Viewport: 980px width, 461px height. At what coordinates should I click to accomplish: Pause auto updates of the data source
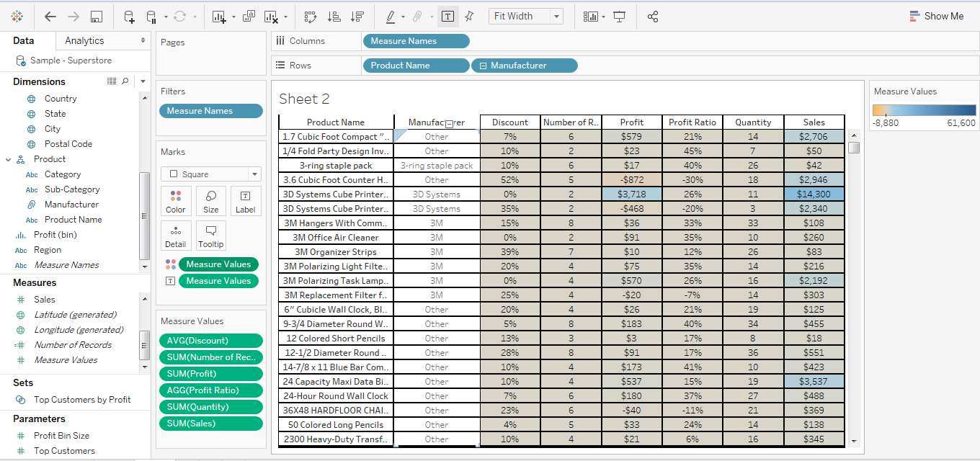[151, 16]
